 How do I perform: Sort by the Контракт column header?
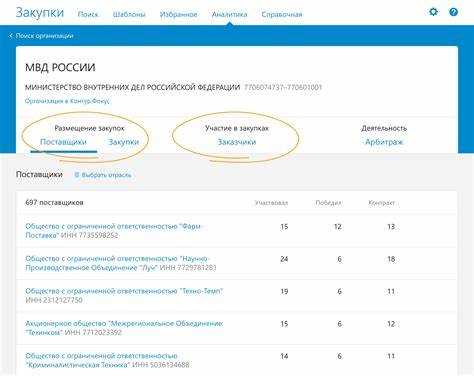pos(381,203)
